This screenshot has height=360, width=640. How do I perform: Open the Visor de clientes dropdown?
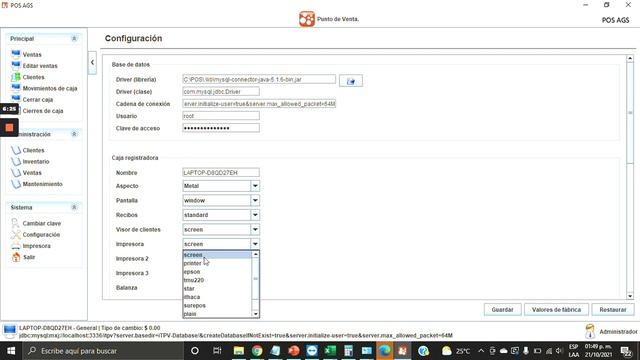[x=255, y=230]
